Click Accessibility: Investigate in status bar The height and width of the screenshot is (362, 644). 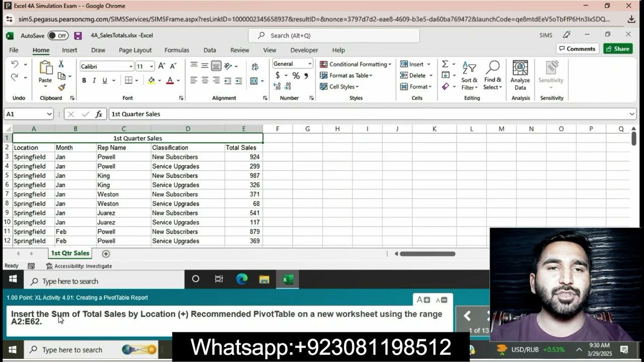(79, 266)
